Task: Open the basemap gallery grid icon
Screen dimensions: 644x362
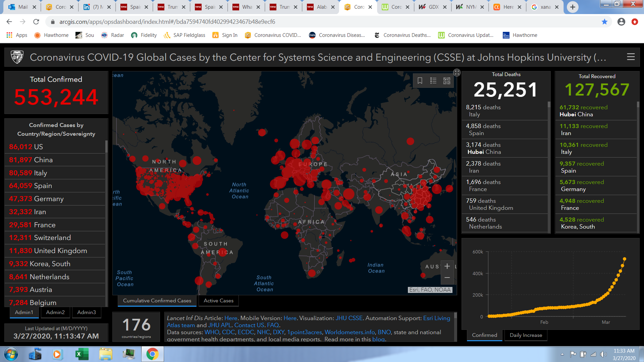Action: coord(447,81)
